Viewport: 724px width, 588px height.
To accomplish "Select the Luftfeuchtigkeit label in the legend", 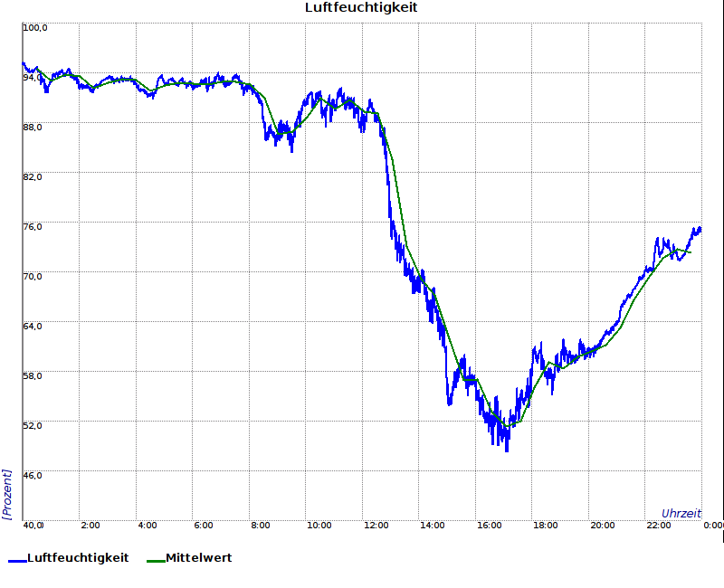I will click(78, 558).
